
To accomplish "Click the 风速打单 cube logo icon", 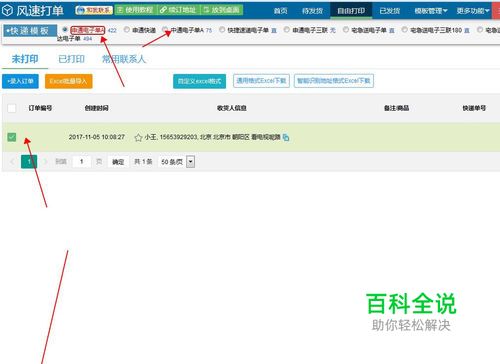I will coord(7,10).
